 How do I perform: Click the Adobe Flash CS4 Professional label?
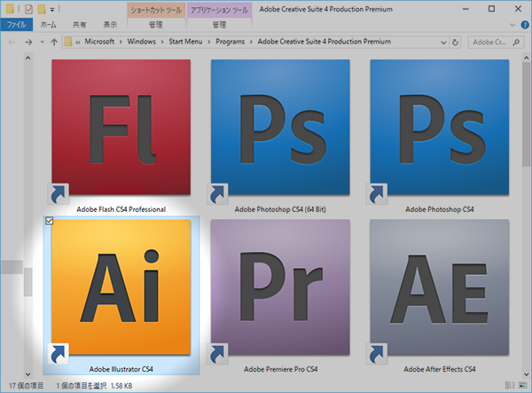click(121, 209)
